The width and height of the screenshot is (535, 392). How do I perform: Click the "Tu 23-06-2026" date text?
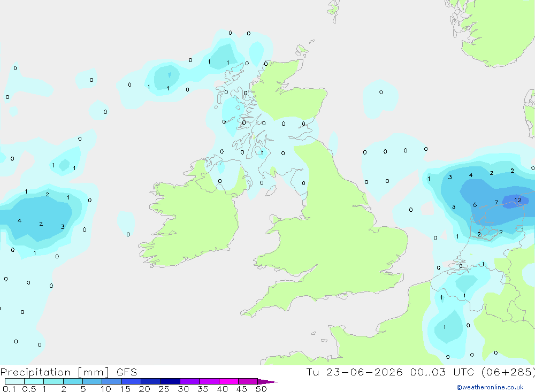click(x=354, y=372)
